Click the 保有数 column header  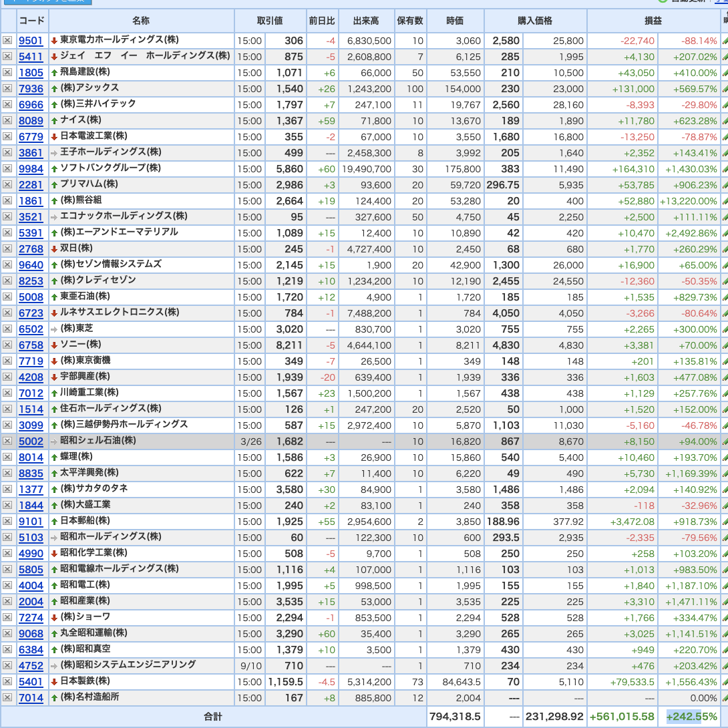click(410, 21)
